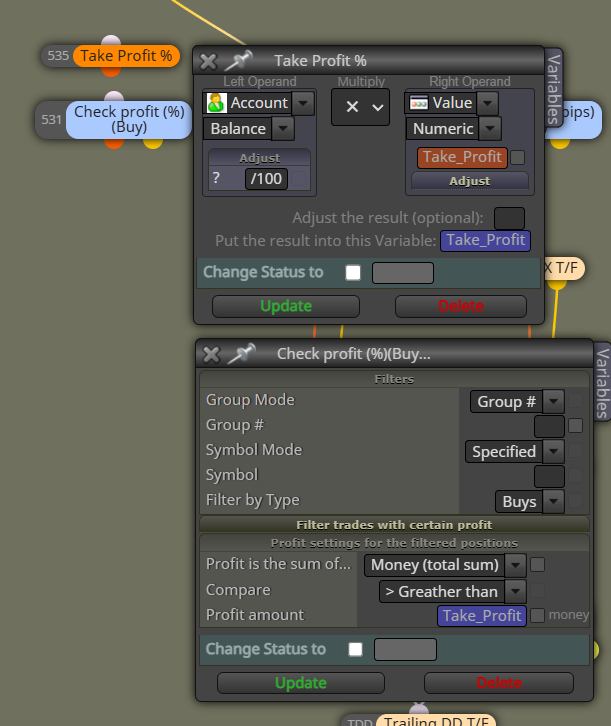Click the Filters section header
Viewport: 611px width, 726px height.
394,379
